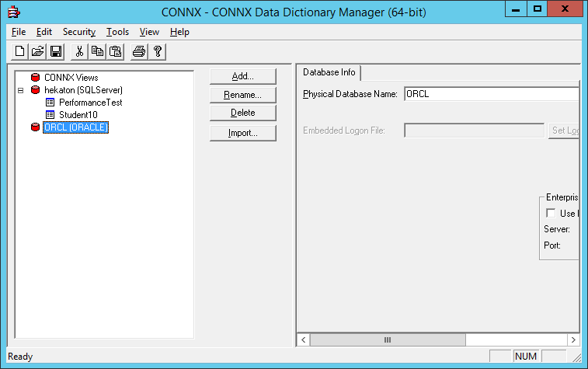Click the Student10 table icon
This screenshot has height=369, width=588.
(50, 114)
